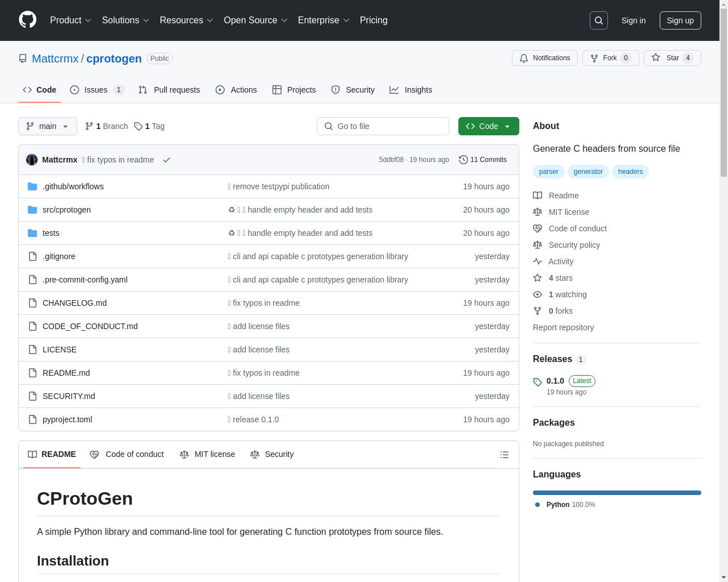Switch to the Insights tab
Image resolution: width=728 pixels, height=582 pixels.
click(x=411, y=90)
